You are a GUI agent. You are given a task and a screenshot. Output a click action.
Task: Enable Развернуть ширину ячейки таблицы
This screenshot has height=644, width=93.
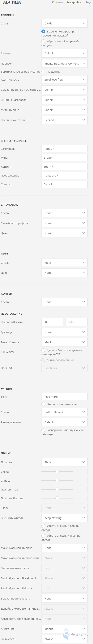[x=43, y=430]
